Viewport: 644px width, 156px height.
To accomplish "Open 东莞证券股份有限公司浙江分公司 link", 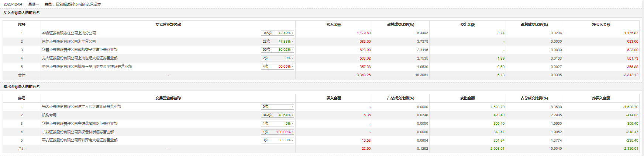I will pyautogui.click(x=69, y=42).
